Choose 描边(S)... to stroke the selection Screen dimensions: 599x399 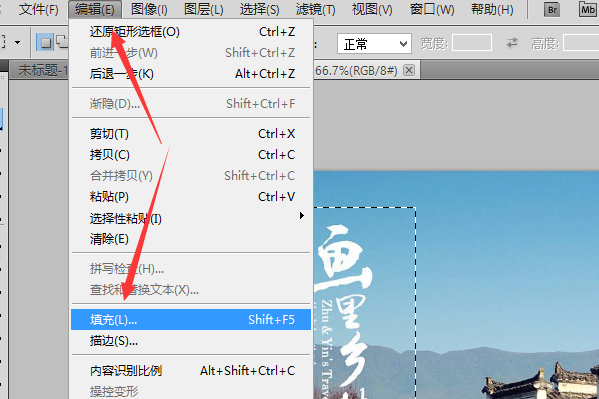191,341
